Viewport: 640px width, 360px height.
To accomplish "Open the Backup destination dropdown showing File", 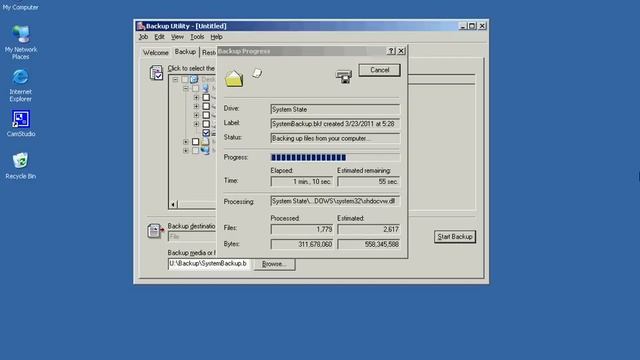I will pos(192,236).
